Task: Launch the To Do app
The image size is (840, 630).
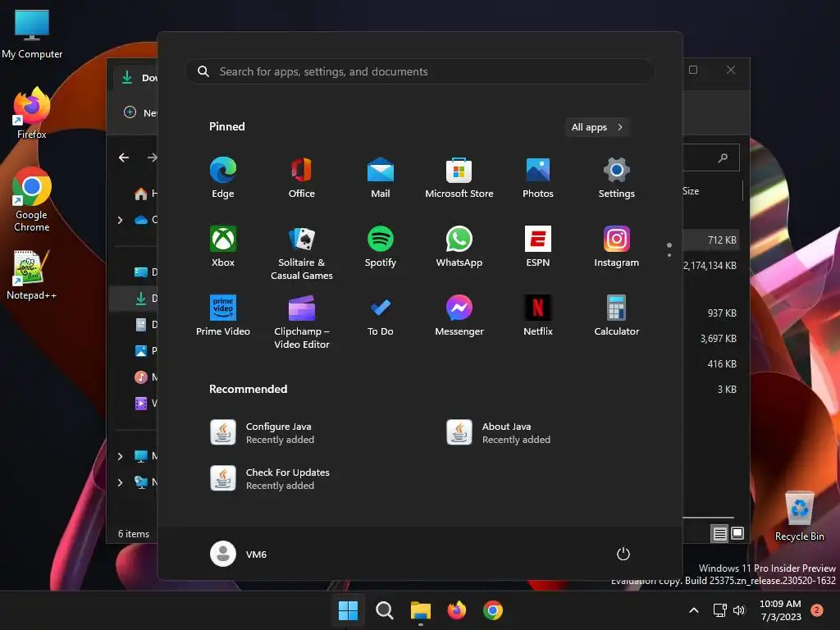Action: pyautogui.click(x=381, y=316)
